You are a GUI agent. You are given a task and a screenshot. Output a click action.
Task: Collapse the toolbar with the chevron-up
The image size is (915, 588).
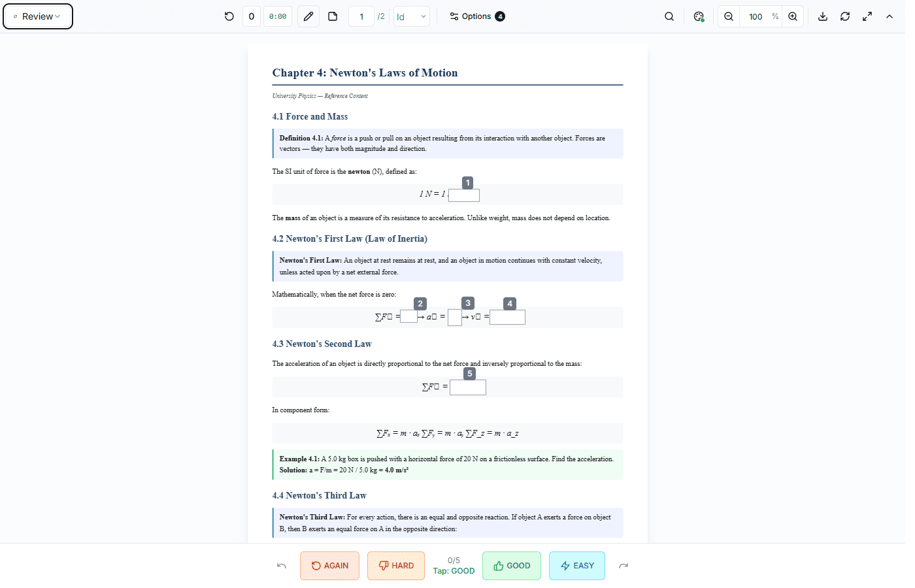click(890, 16)
